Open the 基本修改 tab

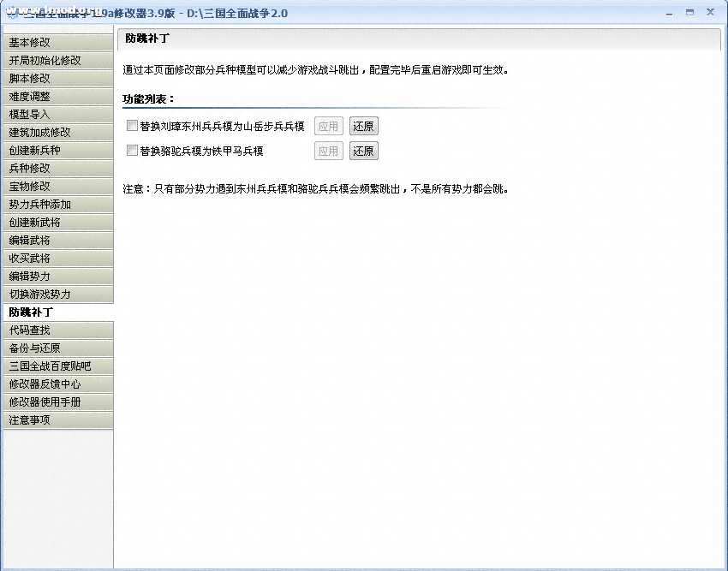point(57,42)
